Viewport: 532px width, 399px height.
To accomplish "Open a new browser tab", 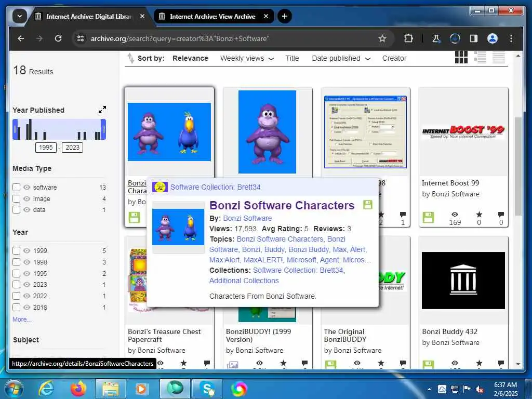I will (x=285, y=16).
